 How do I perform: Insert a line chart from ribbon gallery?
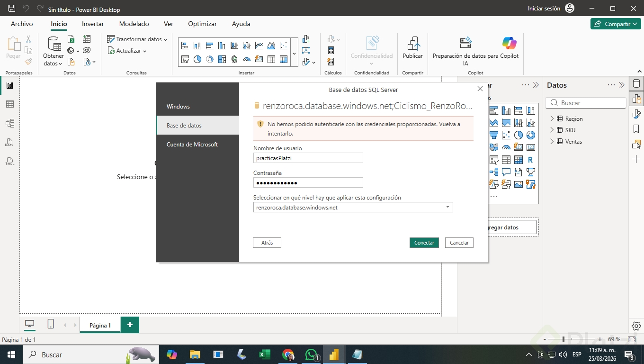click(259, 46)
